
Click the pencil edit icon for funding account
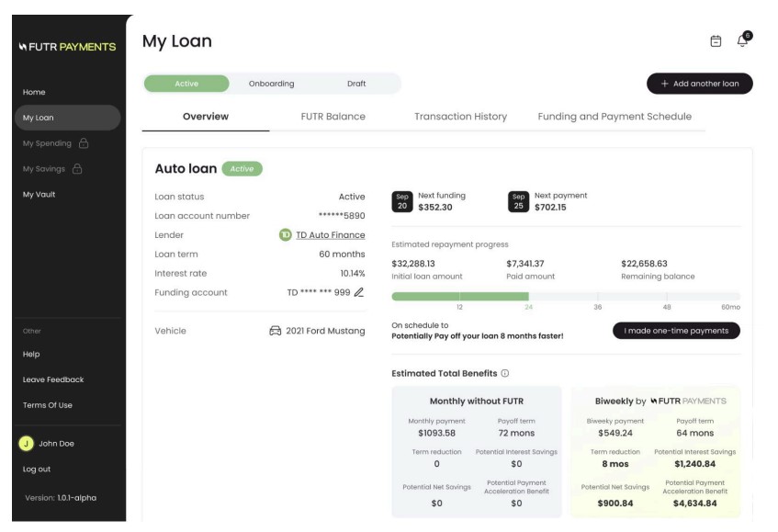[359, 292]
